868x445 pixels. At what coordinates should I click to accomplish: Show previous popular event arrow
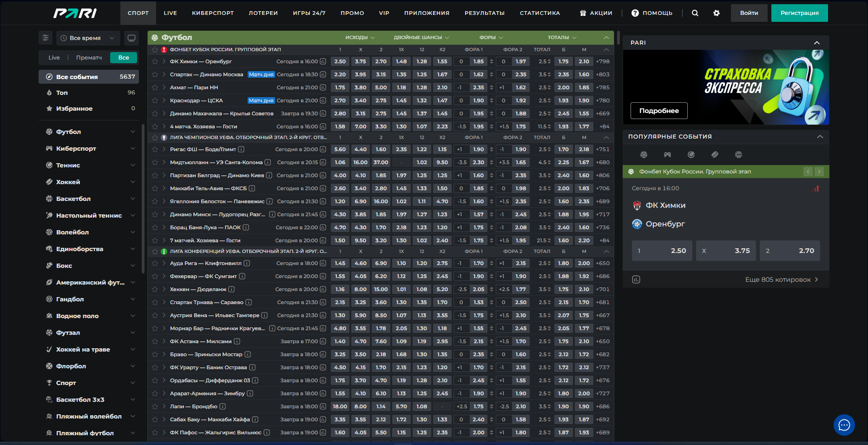coord(808,172)
